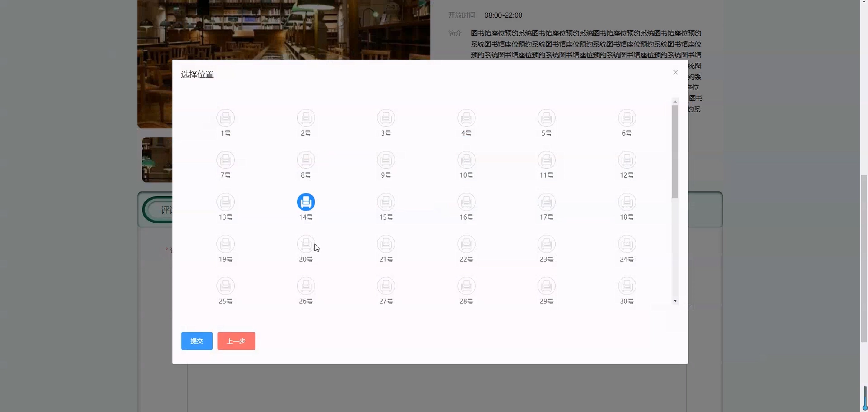Toggle seat 25号 selection
Screen dimensions: 868x412
click(225, 286)
